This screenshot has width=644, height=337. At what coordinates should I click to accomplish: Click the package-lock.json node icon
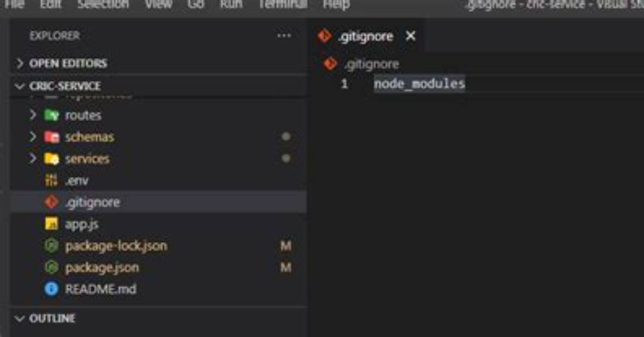[52, 246]
